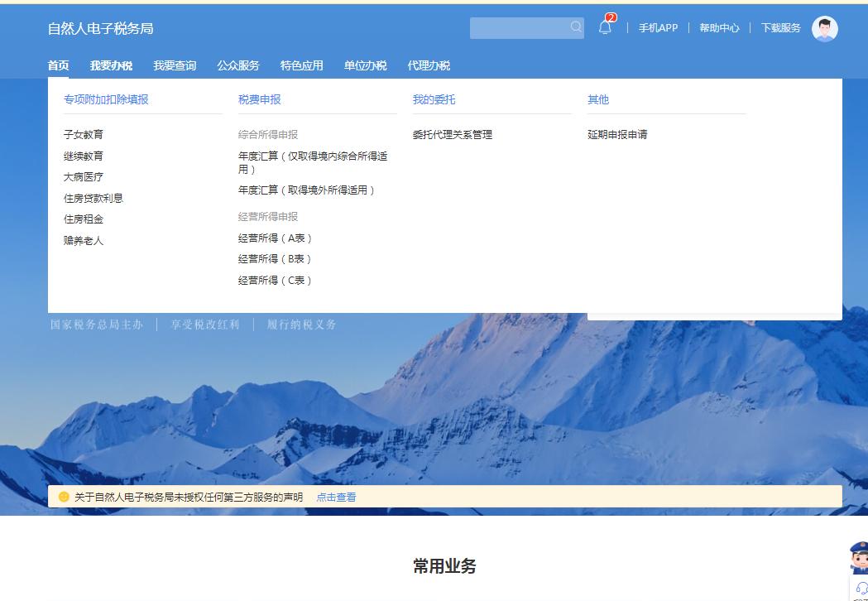Expand the 公众服务 dropdown
The image size is (868, 601).
(x=237, y=65)
